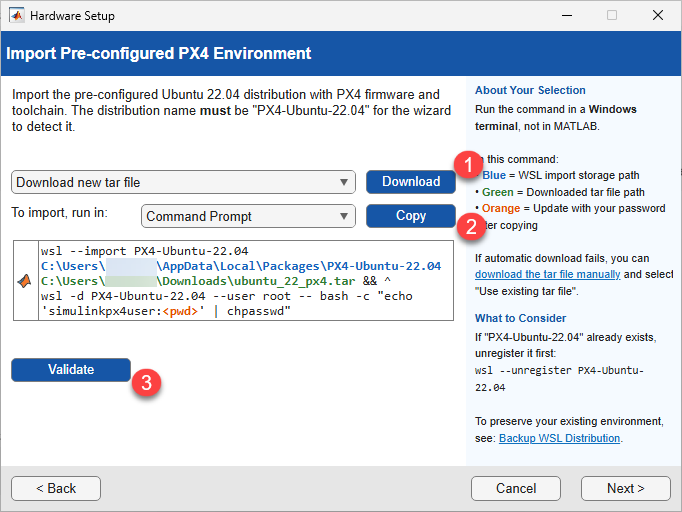The height and width of the screenshot is (512, 682).
Task: Click 'Import Pre-configured PX4 Environment' title
Action: coord(159,54)
